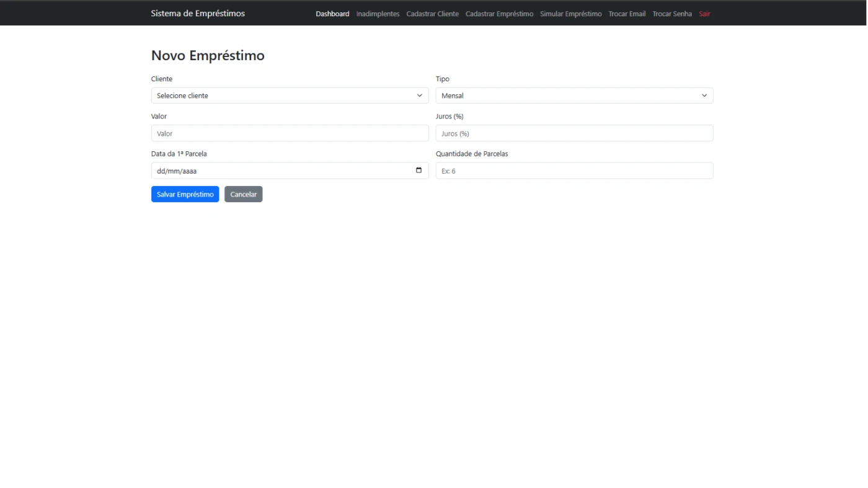Open the Inadimplentes page
The image size is (868, 488).
click(x=378, y=14)
